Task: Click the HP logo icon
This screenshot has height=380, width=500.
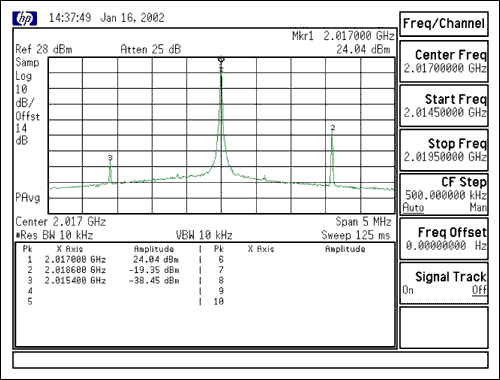Action: [25, 19]
